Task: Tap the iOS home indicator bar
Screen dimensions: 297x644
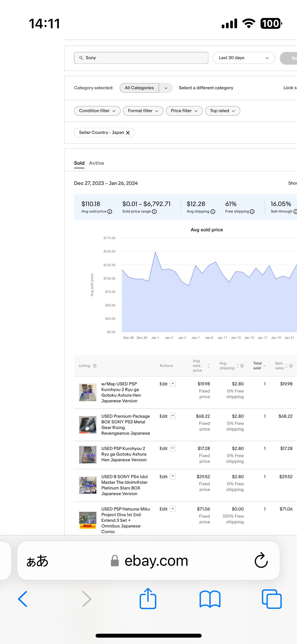Action: 149,636
